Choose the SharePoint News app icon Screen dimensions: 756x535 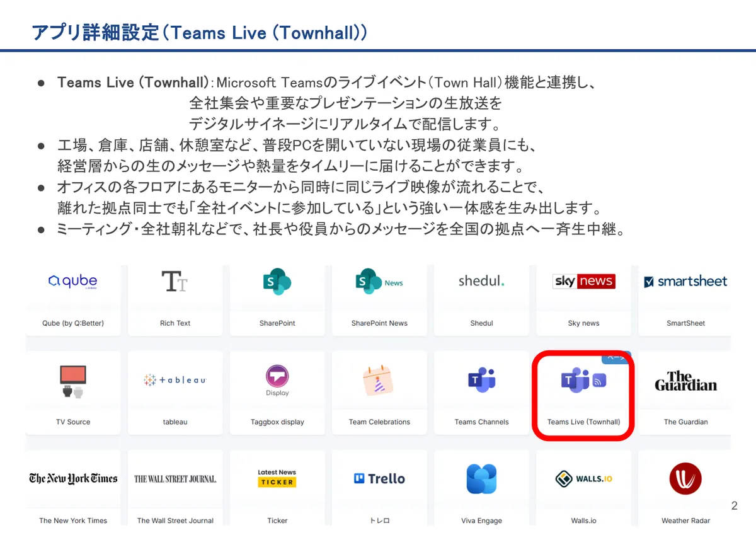coord(379,282)
